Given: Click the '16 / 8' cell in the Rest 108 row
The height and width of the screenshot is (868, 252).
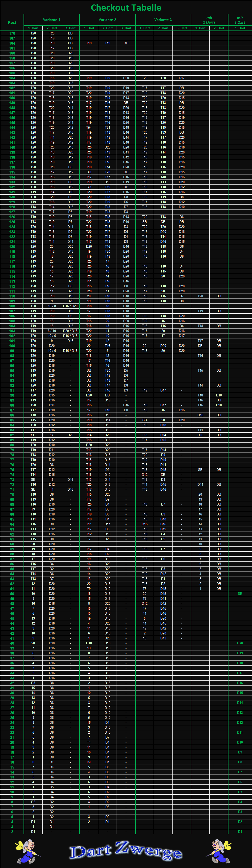Looking at the screenshot, I should point(51,306).
